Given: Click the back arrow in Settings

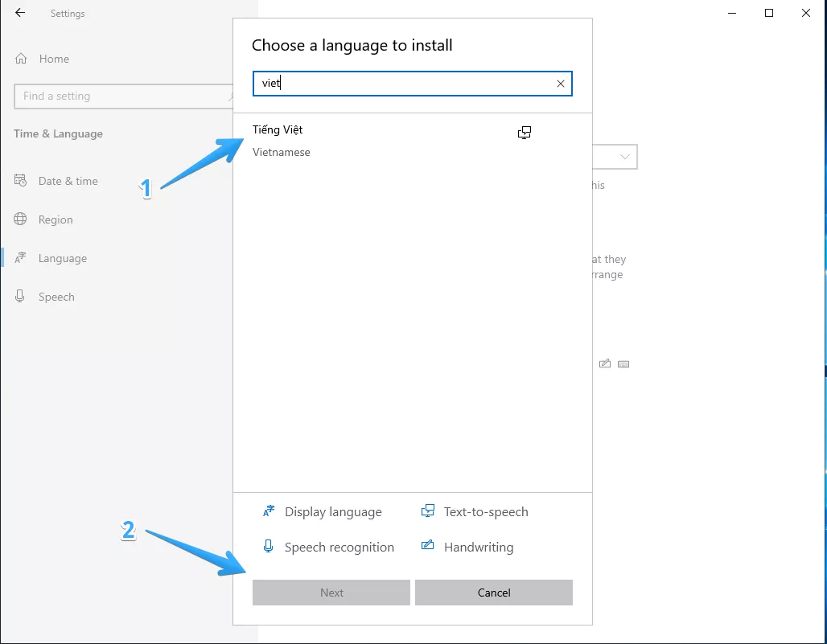Looking at the screenshot, I should click(x=20, y=14).
